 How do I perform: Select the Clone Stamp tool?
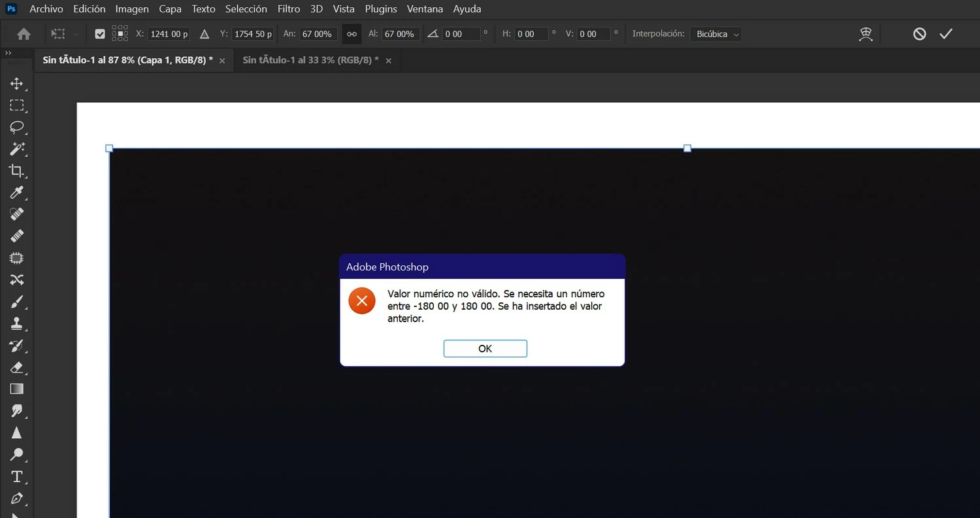[17, 323]
